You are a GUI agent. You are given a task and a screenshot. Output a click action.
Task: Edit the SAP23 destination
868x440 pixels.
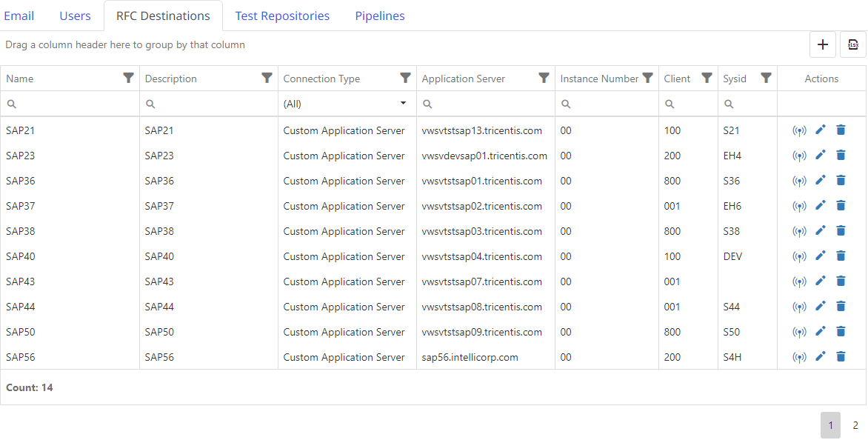click(x=820, y=156)
